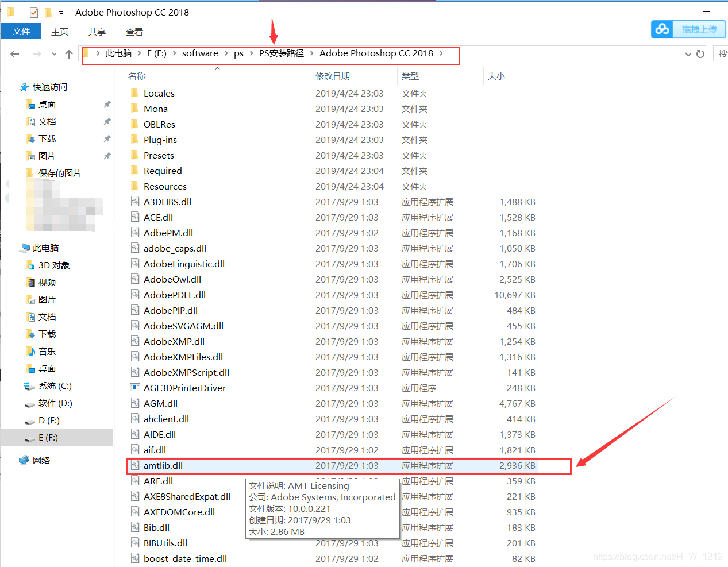Viewport: 728px width, 567px height.
Task: Click the search box next to refresh
Action: click(721, 54)
